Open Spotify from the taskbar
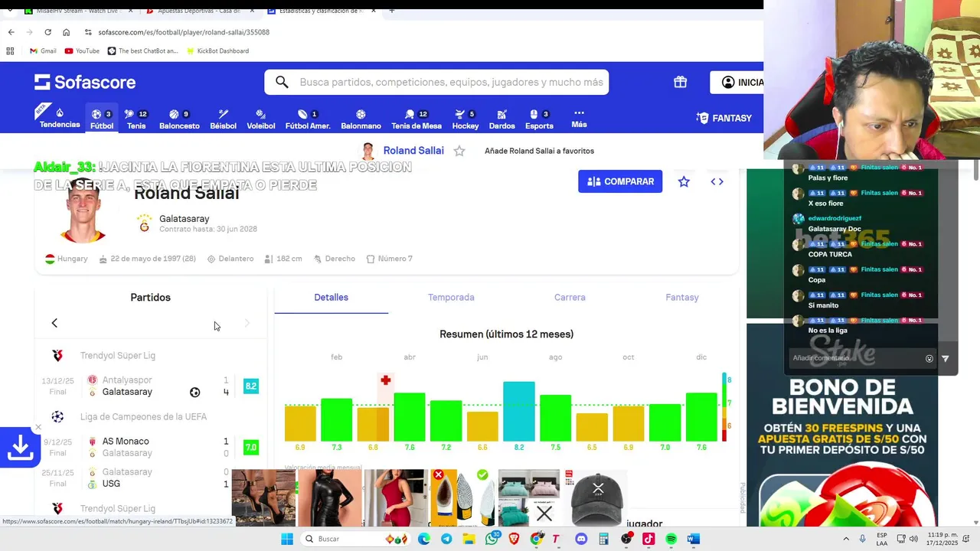 pos(671,539)
